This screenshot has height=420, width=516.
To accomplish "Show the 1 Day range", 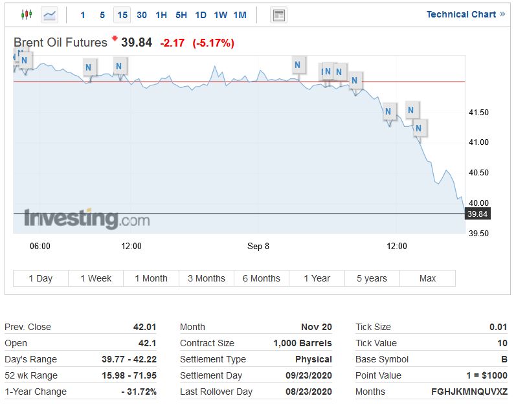I will (x=41, y=278).
